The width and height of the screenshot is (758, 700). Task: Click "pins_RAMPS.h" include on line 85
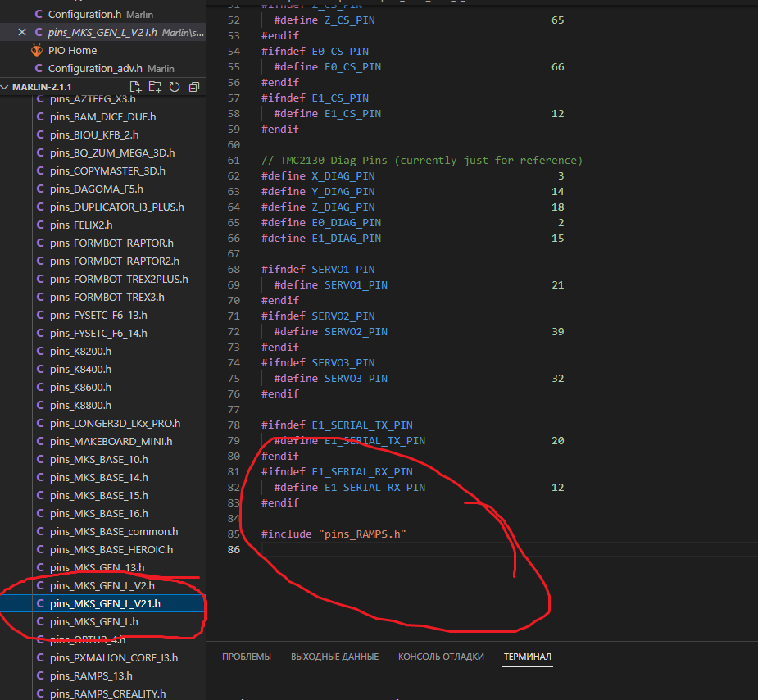[361, 534]
